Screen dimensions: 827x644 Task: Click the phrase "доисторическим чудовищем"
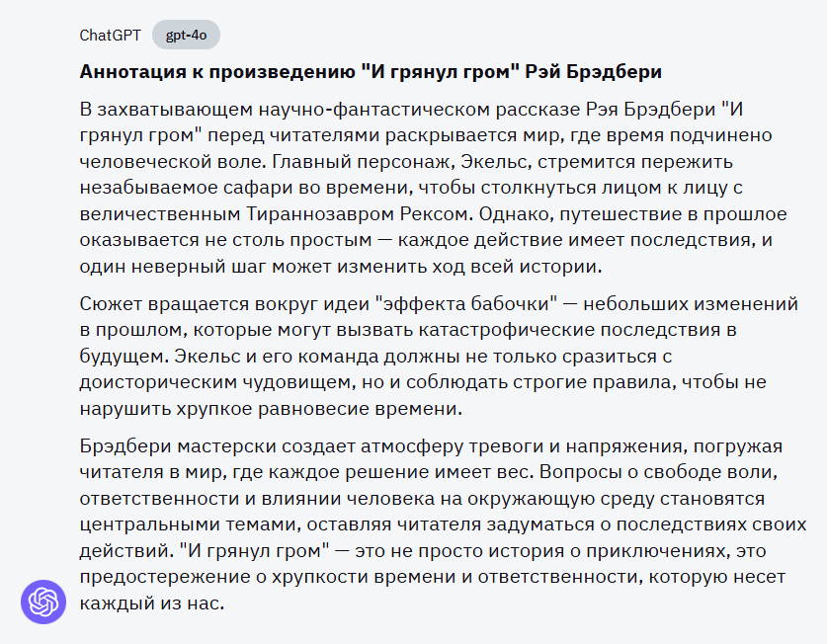click(x=197, y=382)
